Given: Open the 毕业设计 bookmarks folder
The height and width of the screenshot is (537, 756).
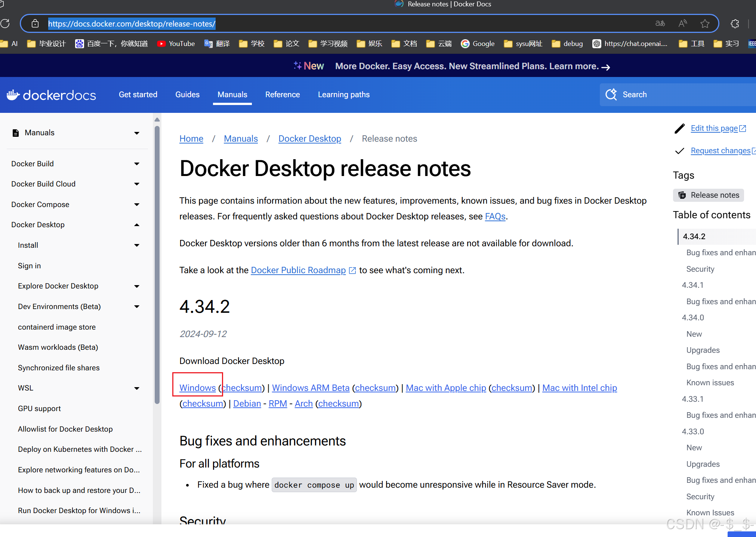Looking at the screenshot, I should [47, 44].
